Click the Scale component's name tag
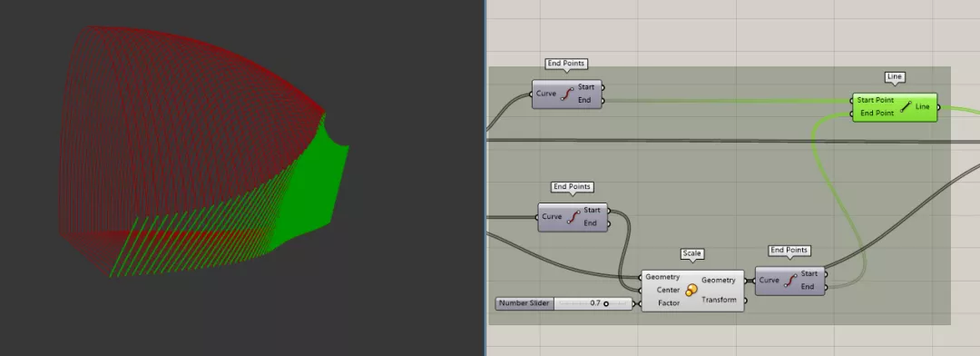Viewport: 980px width, 356px height. click(691, 253)
